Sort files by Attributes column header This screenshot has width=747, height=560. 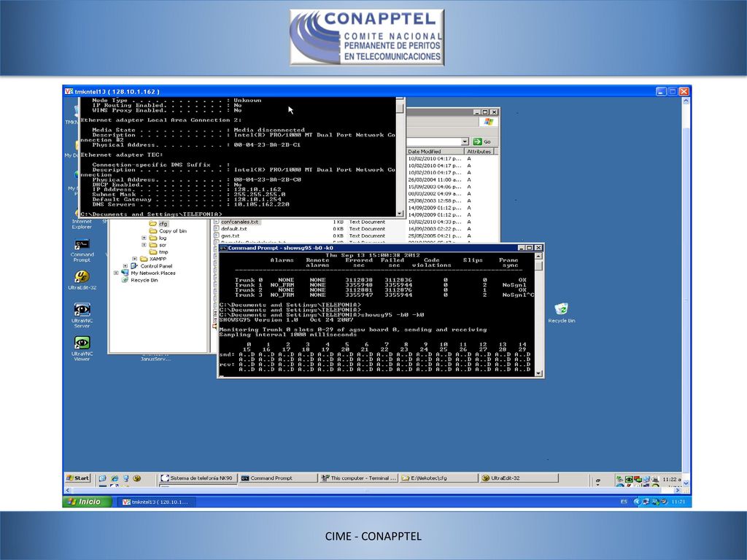479,152
